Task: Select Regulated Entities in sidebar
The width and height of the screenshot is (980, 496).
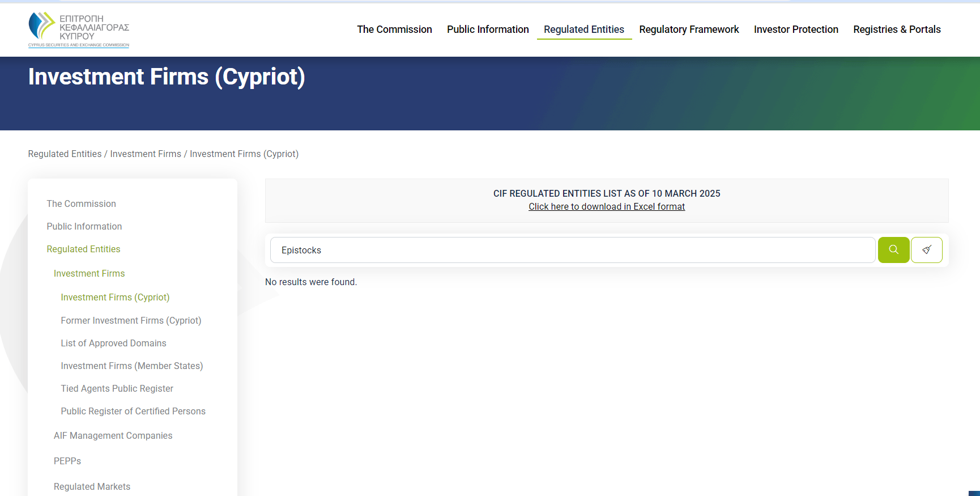Action: pyautogui.click(x=83, y=249)
